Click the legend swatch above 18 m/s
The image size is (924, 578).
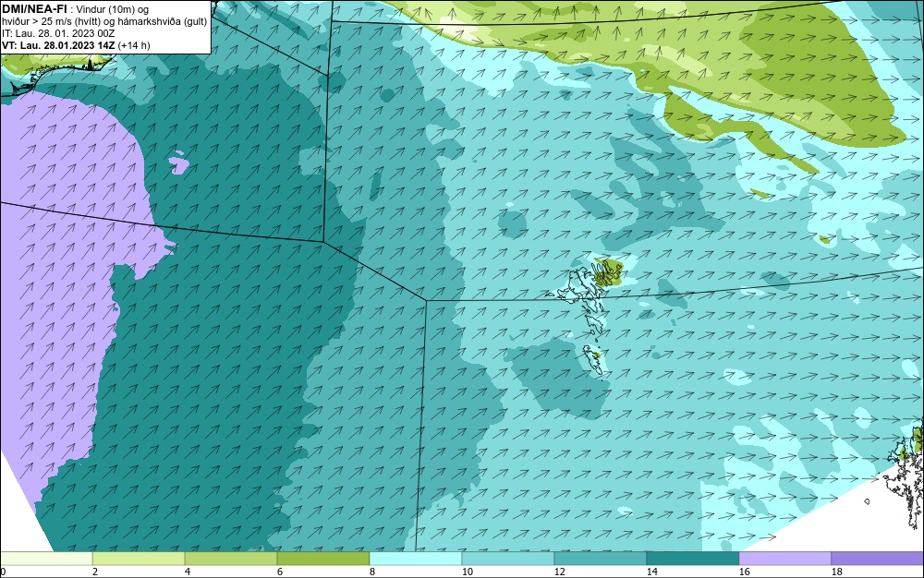click(878, 559)
